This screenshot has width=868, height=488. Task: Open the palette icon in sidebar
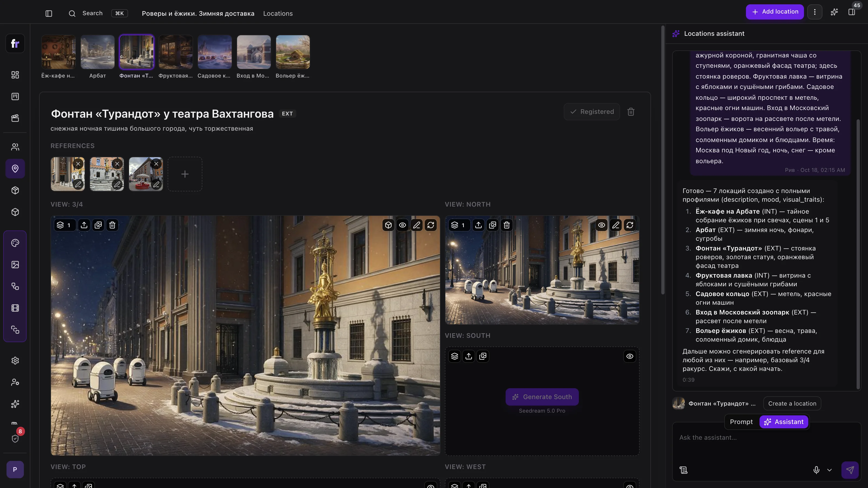pyautogui.click(x=15, y=243)
